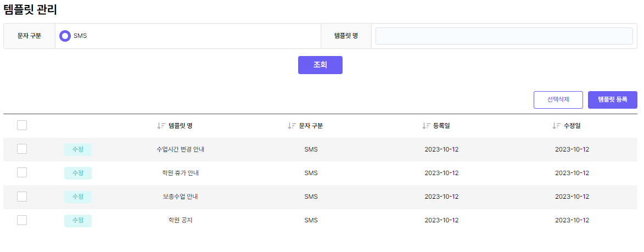Click sort icon next to 문자 구분 header

pyautogui.click(x=292, y=126)
